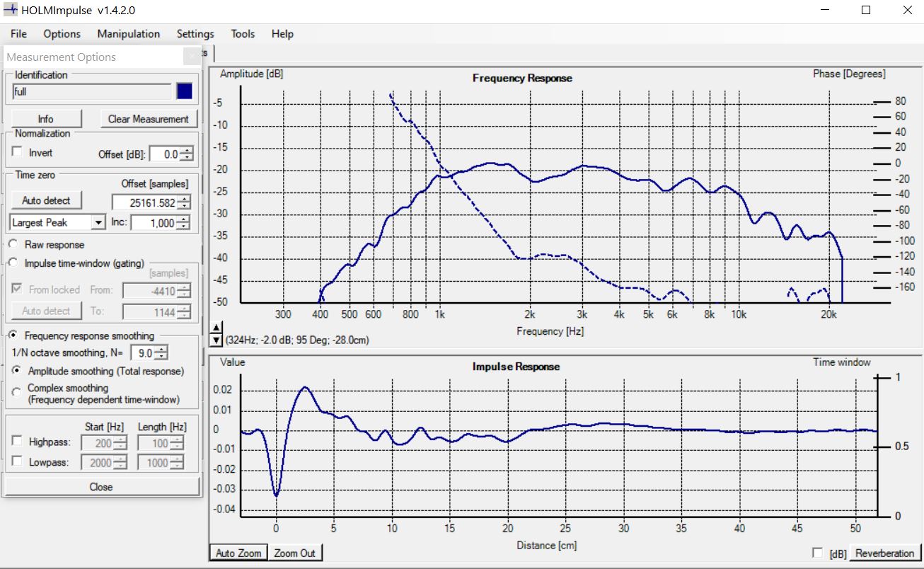The width and height of the screenshot is (924, 569).
Task: Open the Tools menu
Action: 243,33
